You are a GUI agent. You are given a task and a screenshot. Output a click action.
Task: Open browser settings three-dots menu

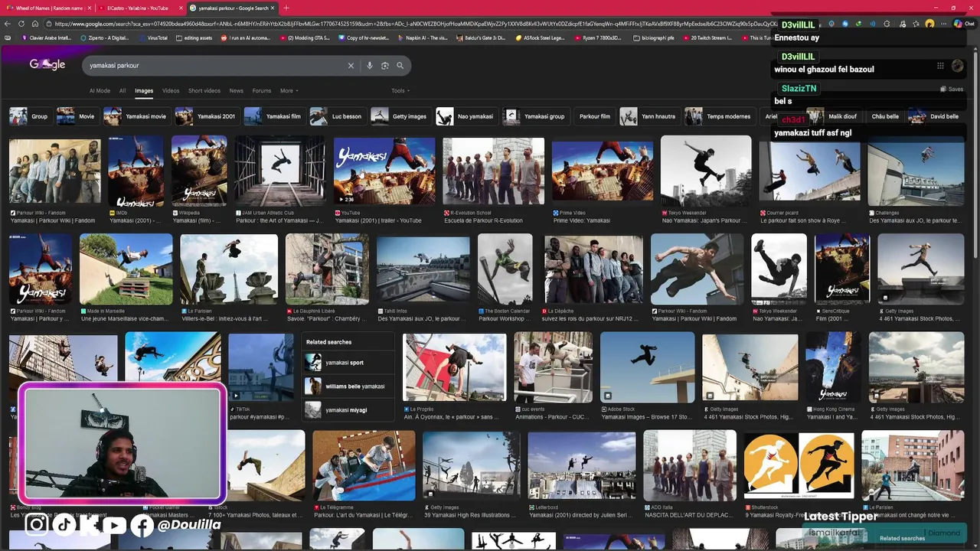944,24
